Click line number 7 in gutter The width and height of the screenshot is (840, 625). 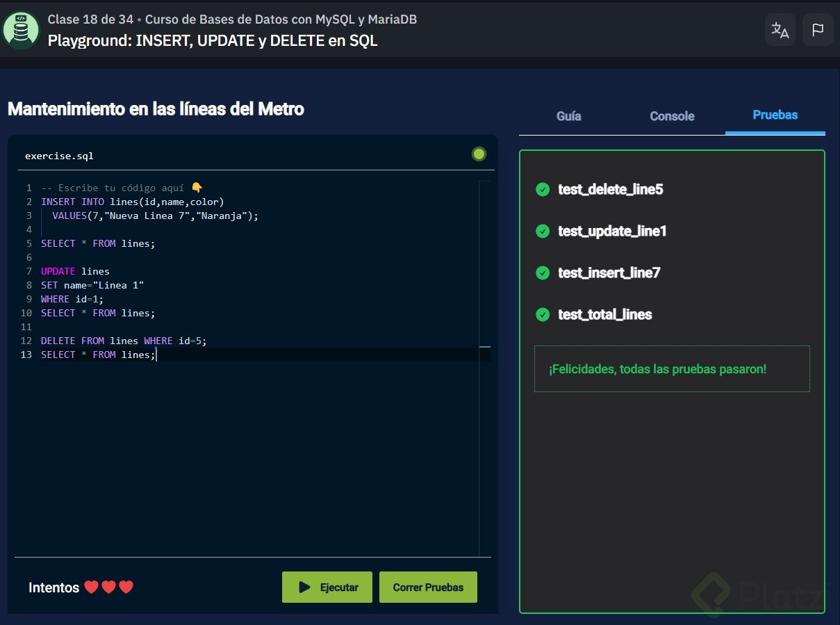(x=29, y=271)
